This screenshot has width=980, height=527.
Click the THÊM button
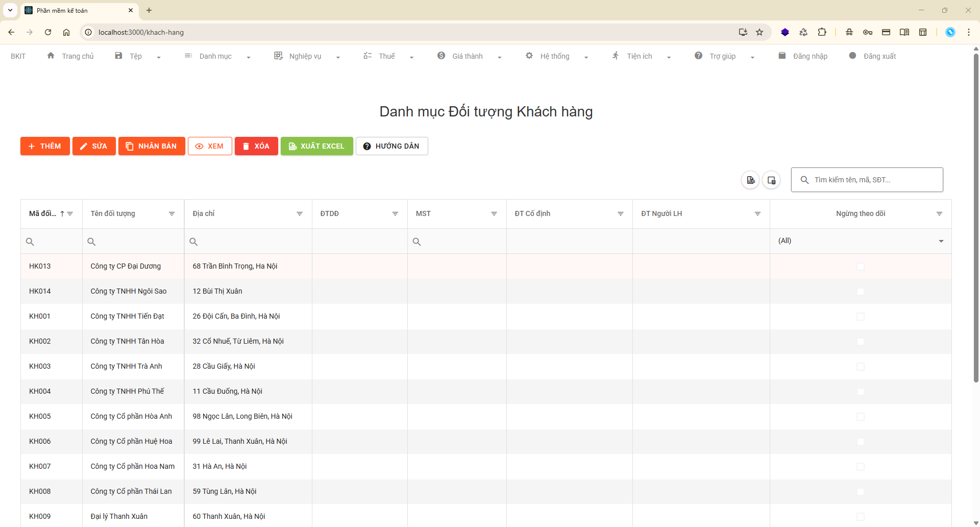45,146
